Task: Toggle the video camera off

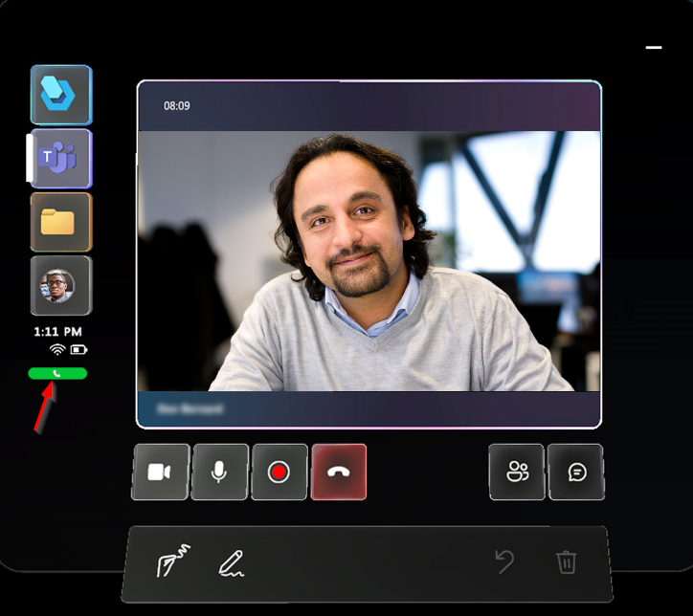Action: (161, 473)
